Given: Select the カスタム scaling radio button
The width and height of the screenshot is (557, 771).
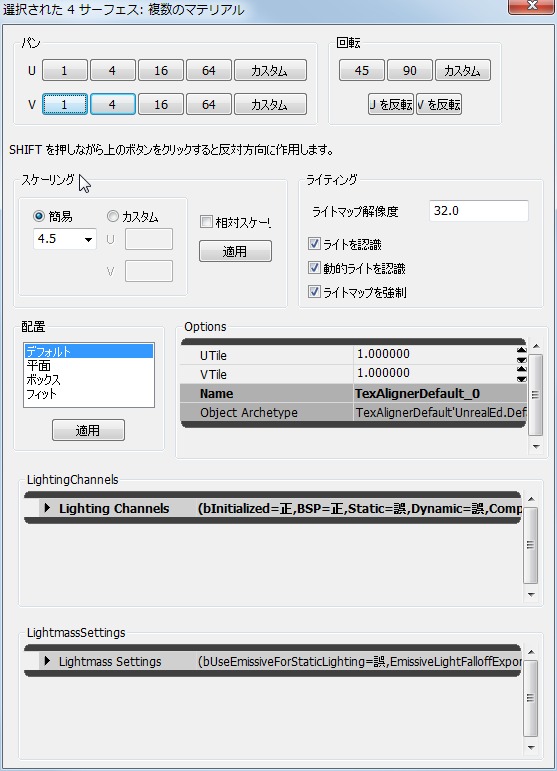Looking at the screenshot, I should (x=113, y=216).
